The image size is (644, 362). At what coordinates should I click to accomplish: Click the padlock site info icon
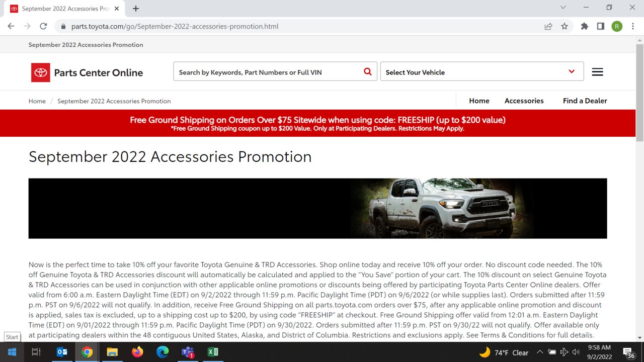(x=63, y=26)
